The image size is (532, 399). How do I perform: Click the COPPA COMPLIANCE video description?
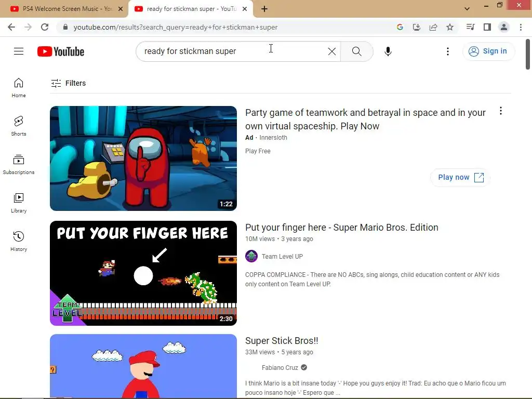tap(372, 279)
